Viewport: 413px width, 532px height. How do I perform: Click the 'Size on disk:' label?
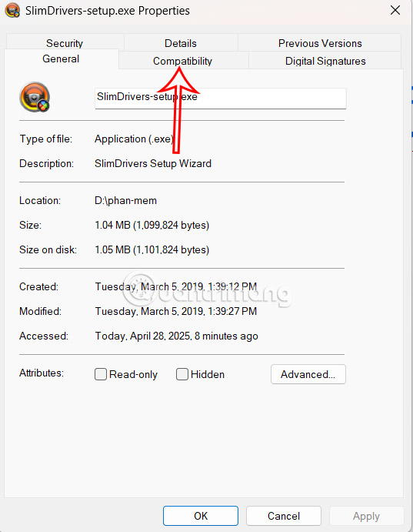click(48, 249)
